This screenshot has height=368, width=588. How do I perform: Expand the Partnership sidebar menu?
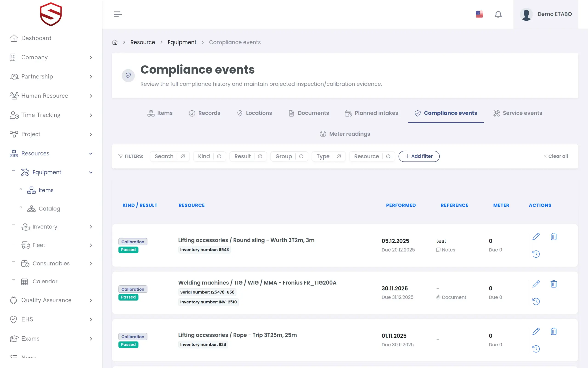pyautogui.click(x=51, y=77)
